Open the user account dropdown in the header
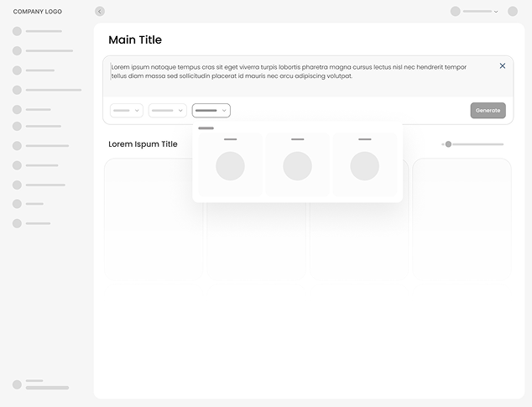Viewport: 532px width, 407px height. point(475,12)
